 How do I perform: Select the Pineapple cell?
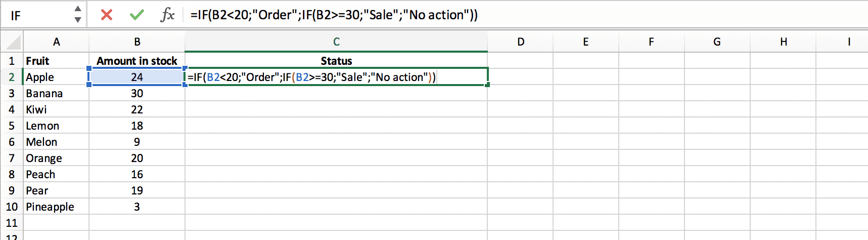click(x=56, y=207)
